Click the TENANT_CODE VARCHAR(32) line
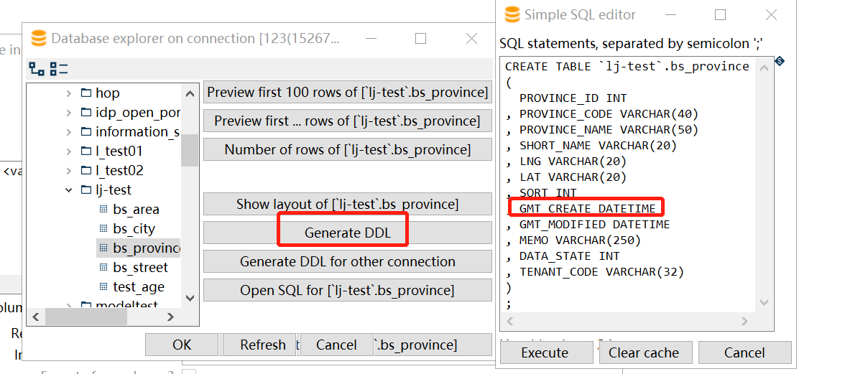This screenshot has height=374, width=868. coord(595,271)
